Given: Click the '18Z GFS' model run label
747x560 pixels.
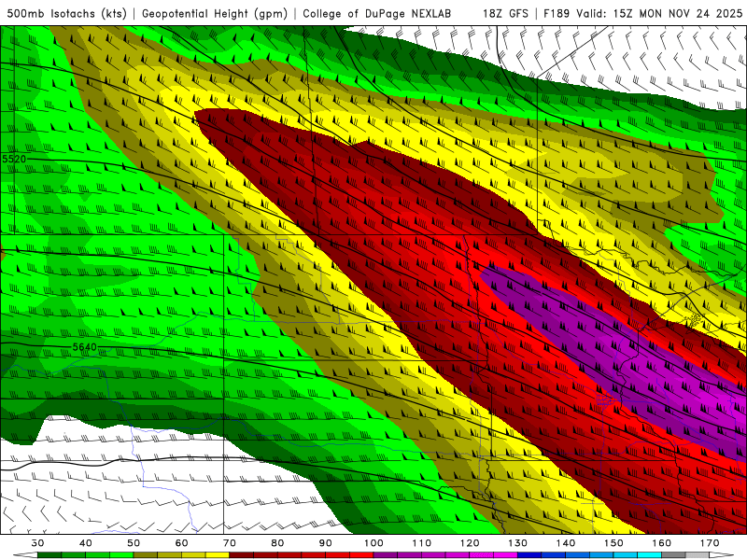Looking at the screenshot, I should tap(505, 13).
